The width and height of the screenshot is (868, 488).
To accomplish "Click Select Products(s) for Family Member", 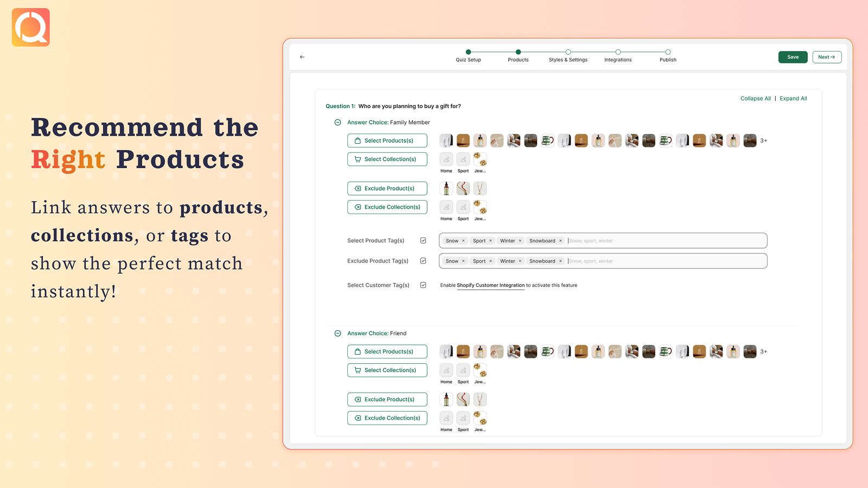I will click(387, 140).
